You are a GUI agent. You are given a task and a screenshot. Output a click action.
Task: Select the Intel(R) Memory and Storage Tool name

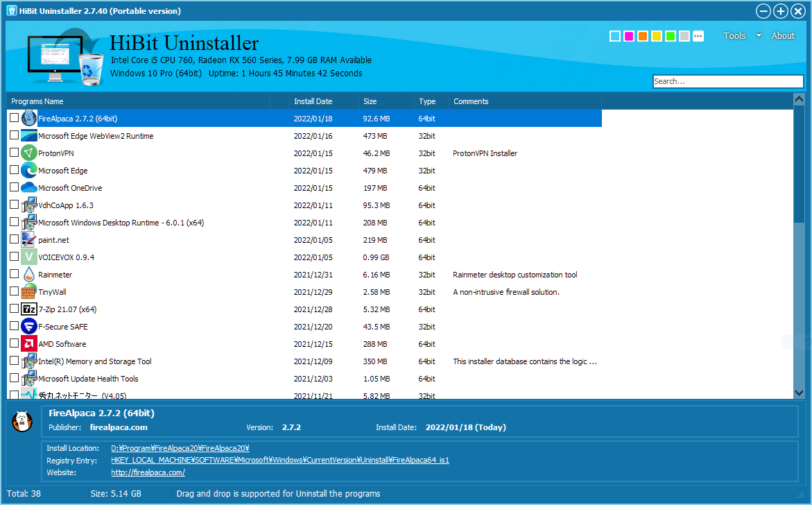click(95, 361)
